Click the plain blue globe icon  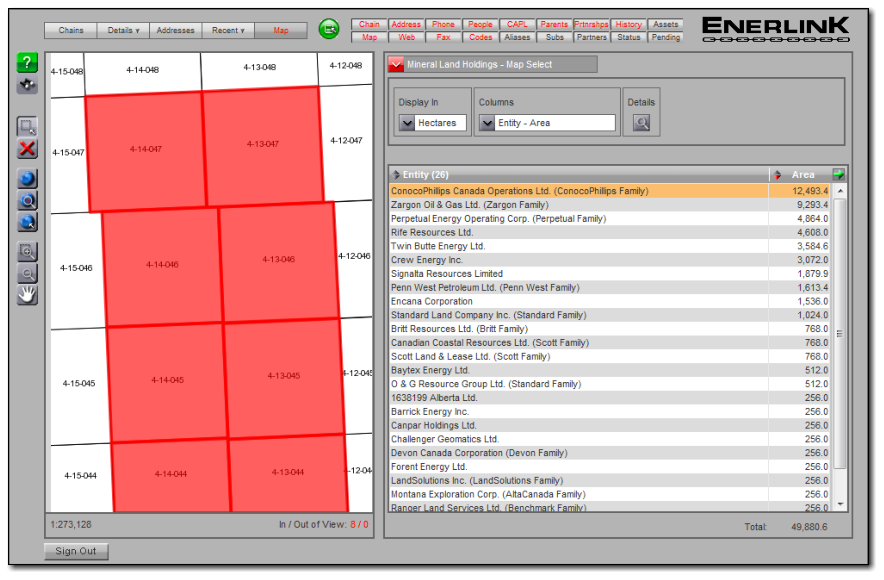[27, 179]
